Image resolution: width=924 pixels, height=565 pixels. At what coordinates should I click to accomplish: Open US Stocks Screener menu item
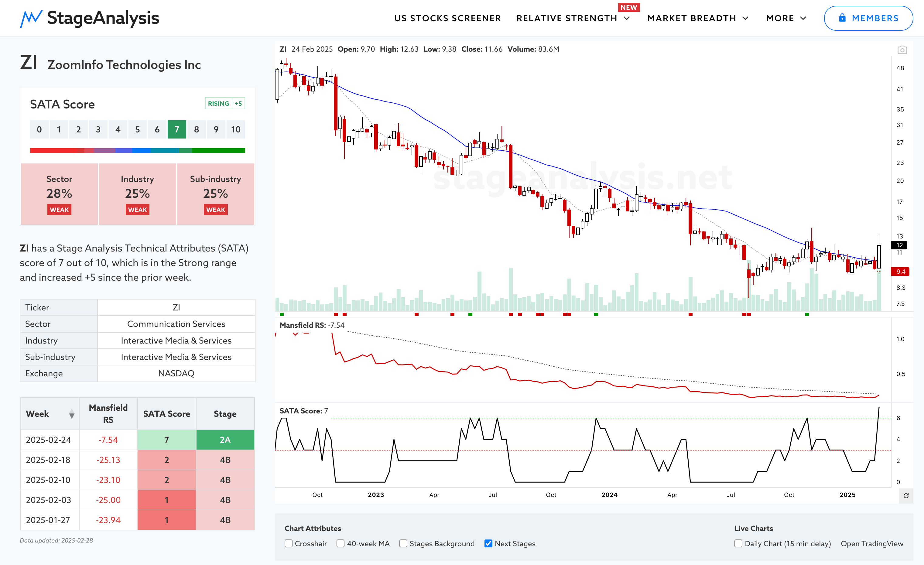(447, 18)
